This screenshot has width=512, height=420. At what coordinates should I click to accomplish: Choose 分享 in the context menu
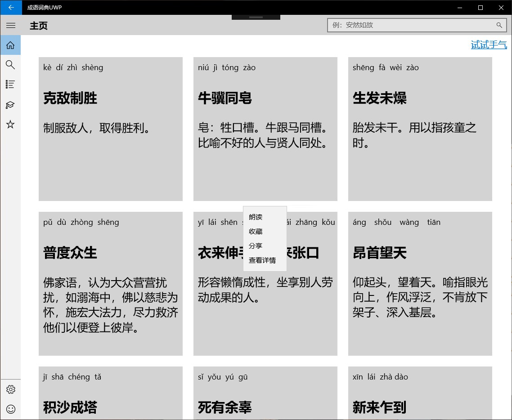[265, 246]
